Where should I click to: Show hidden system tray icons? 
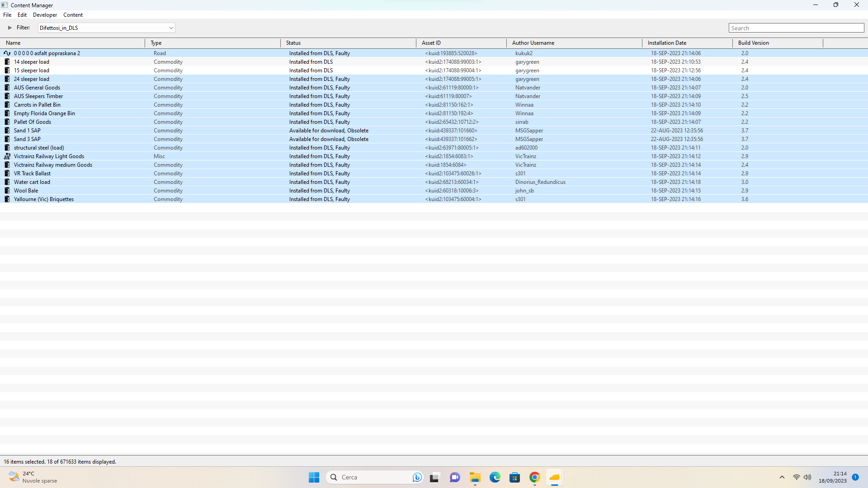point(782,477)
